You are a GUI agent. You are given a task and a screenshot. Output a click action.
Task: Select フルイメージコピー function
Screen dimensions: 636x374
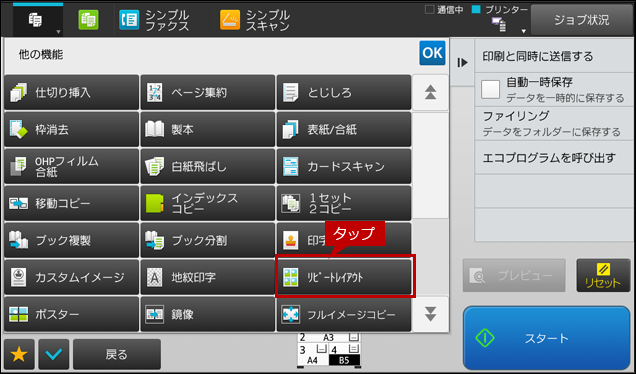pyautogui.click(x=344, y=314)
